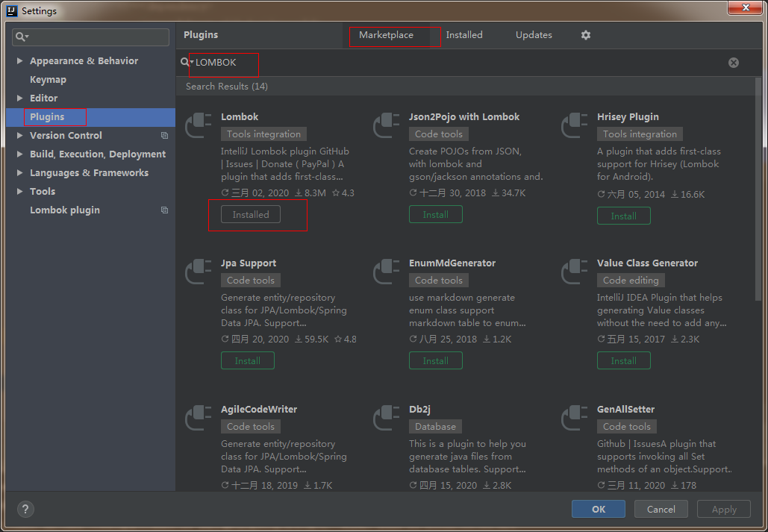
Task: Install the Value Class Generator plugin
Action: pos(624,360)
